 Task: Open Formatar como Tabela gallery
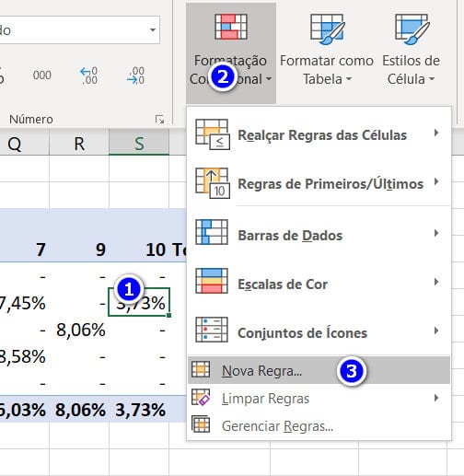[x=327, y=53]
